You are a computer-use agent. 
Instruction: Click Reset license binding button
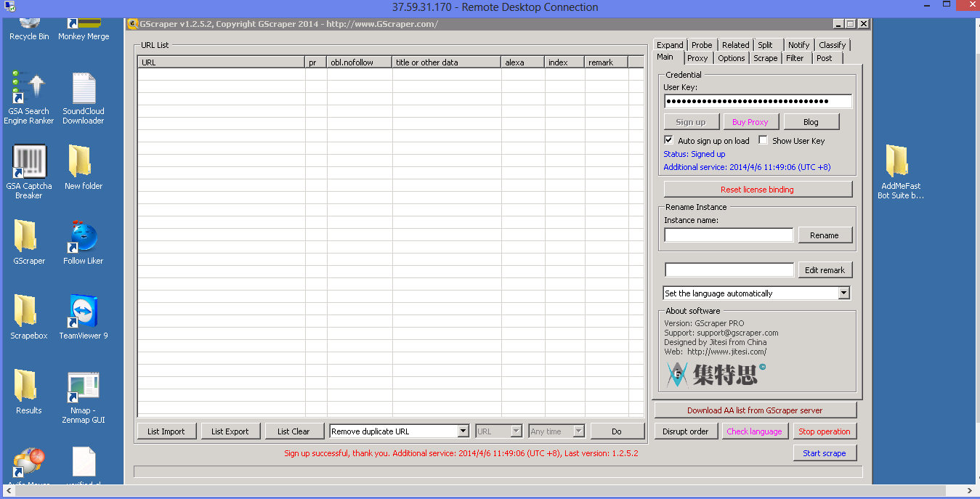click(757, 190)
